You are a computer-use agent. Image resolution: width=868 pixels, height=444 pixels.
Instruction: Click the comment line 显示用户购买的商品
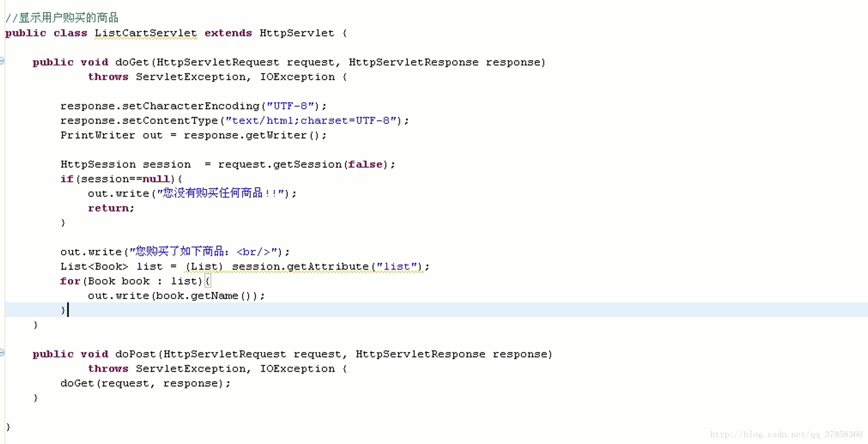point(62,18)
